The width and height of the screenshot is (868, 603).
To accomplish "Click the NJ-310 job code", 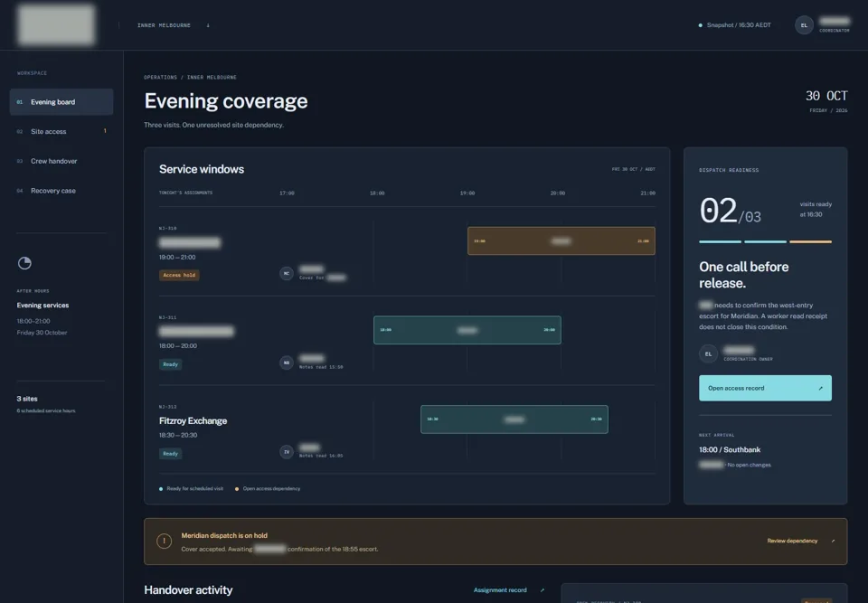I will point(168,228).
